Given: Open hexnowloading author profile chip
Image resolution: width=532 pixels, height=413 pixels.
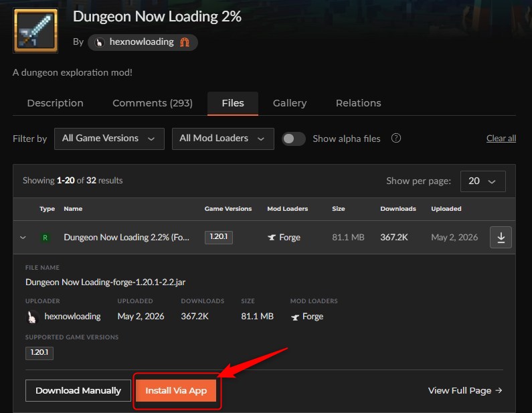Looking at the screenshot, I should point(143,42).
